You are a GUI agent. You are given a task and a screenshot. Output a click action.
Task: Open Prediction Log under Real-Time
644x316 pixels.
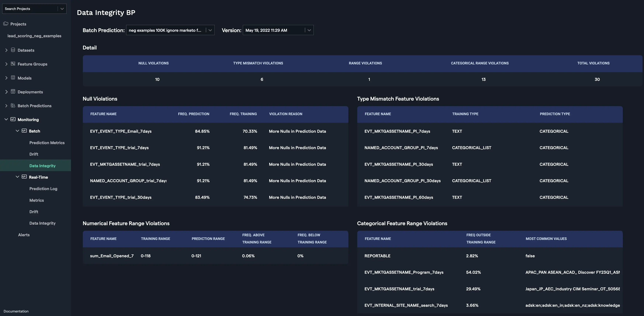coord(43,189)
